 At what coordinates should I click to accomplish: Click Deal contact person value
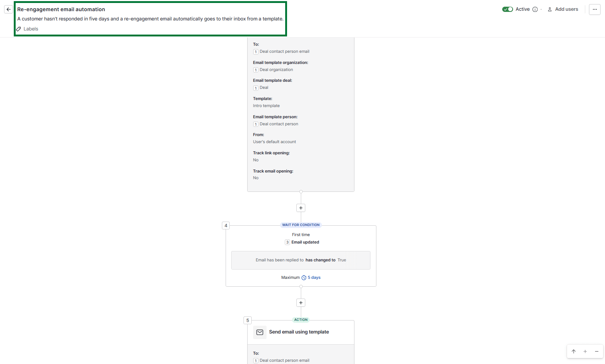point(279,124)
